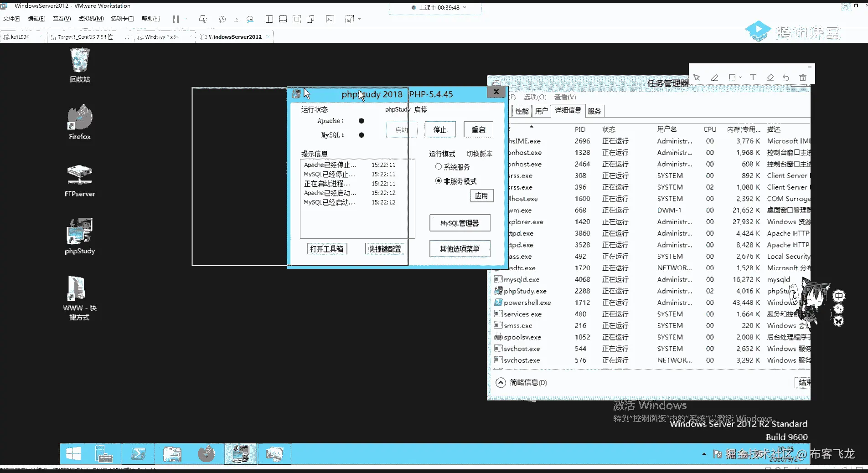Select the text annotation tool
Screen dimensions: 868x473
coord(753,77)
